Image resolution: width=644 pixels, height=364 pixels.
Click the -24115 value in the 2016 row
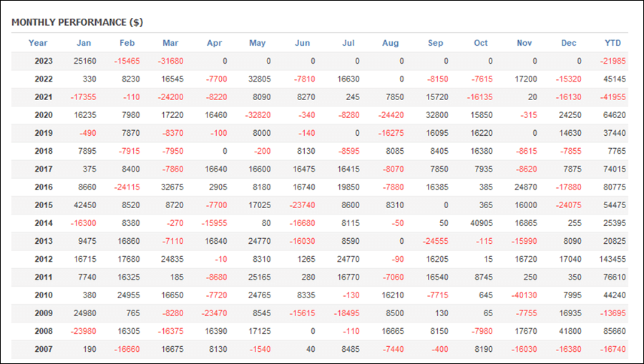pos(127,187)
